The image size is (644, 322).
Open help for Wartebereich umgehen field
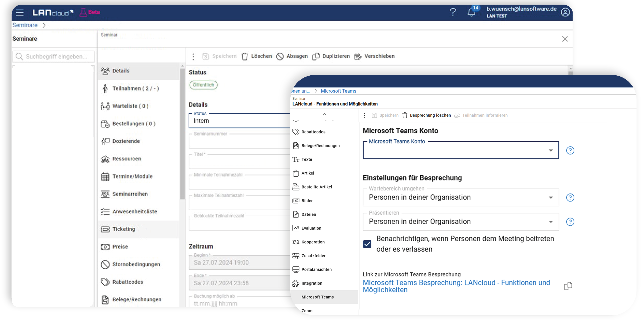pyautogui.click(x=570, y=197)
